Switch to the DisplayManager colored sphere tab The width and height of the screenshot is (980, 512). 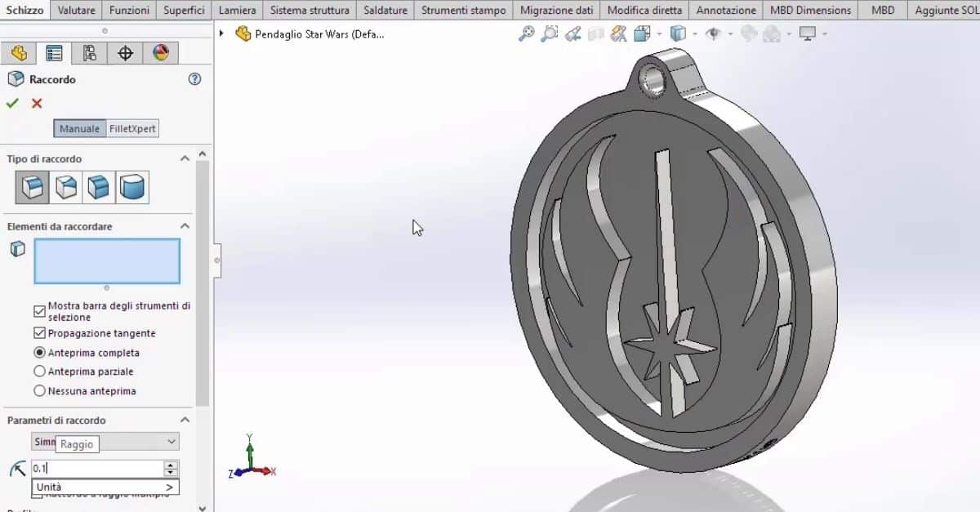click(160, 52)
